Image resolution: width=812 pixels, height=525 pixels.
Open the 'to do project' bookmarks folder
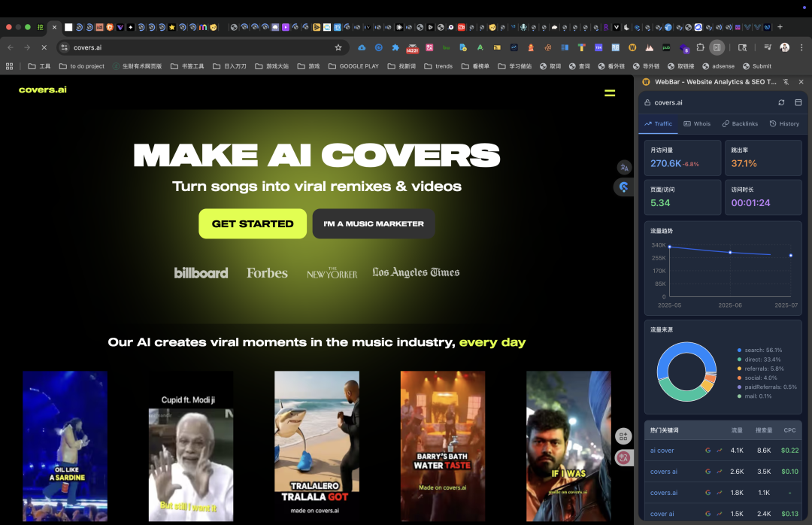tap(82, 66)
